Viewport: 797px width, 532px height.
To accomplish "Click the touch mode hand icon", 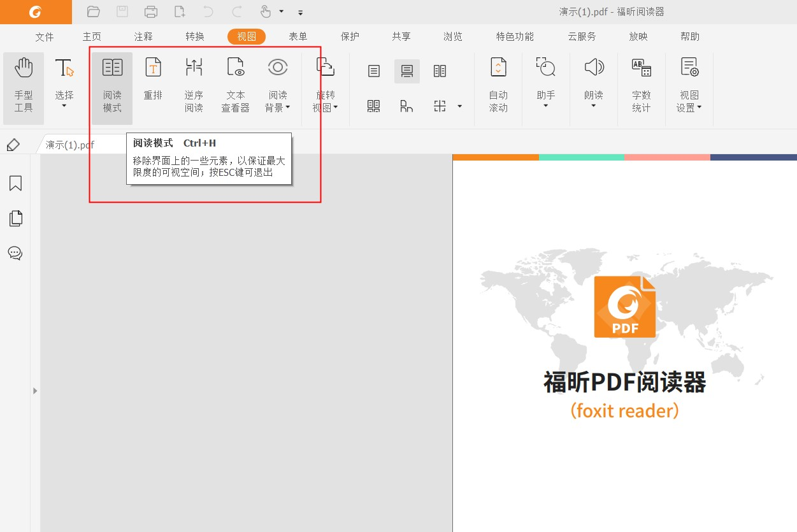I will coord(266,11).
